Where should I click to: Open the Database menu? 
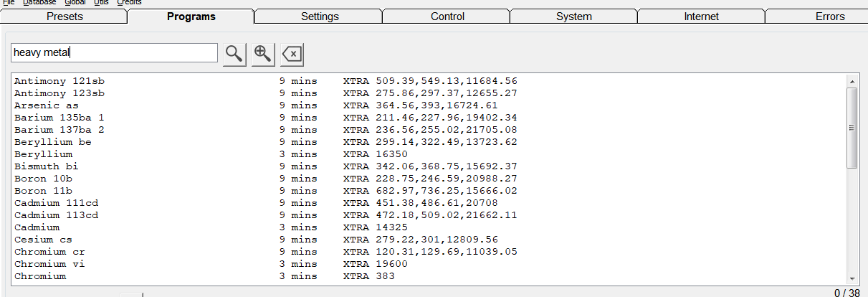coord(39,2)
